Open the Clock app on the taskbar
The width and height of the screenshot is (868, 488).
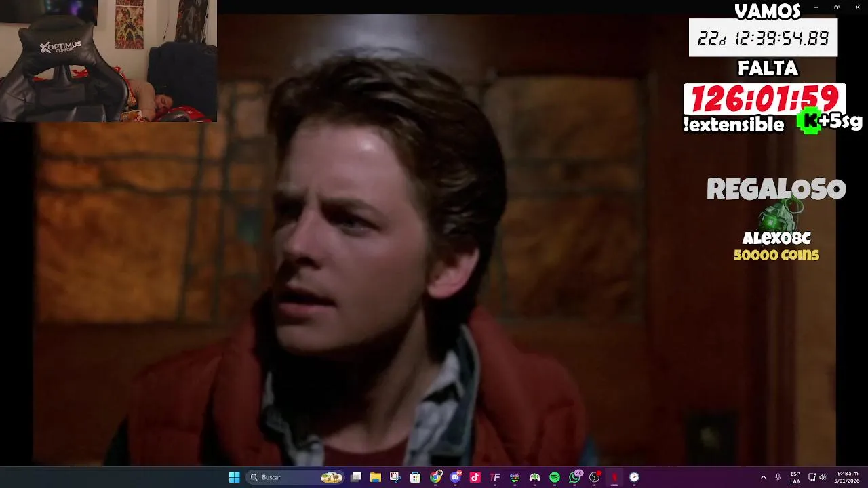[634, 477]
